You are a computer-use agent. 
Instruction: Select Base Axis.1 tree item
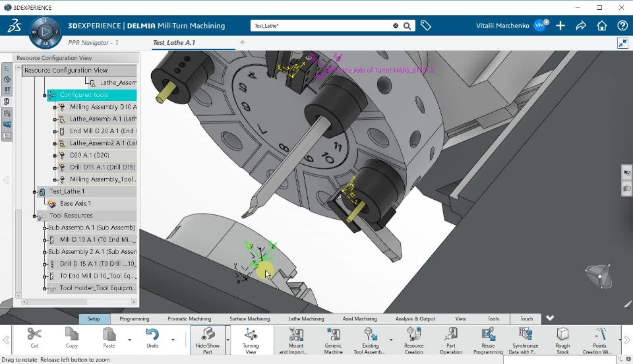pyautogui.click(x=75, y=203)
